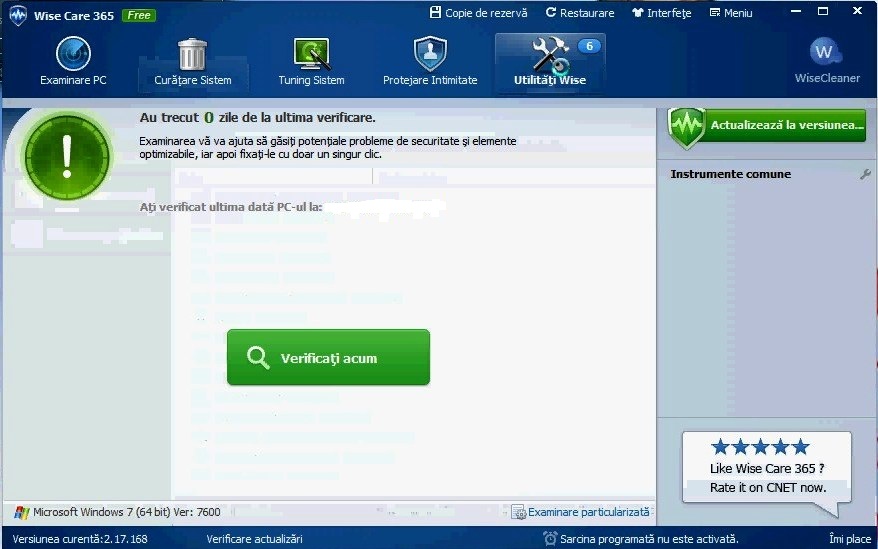The width and height of the screenshot is (878, 549).
Task: Click the wrench icon beside Instrumente comune
Action: (x=865, y=174)
